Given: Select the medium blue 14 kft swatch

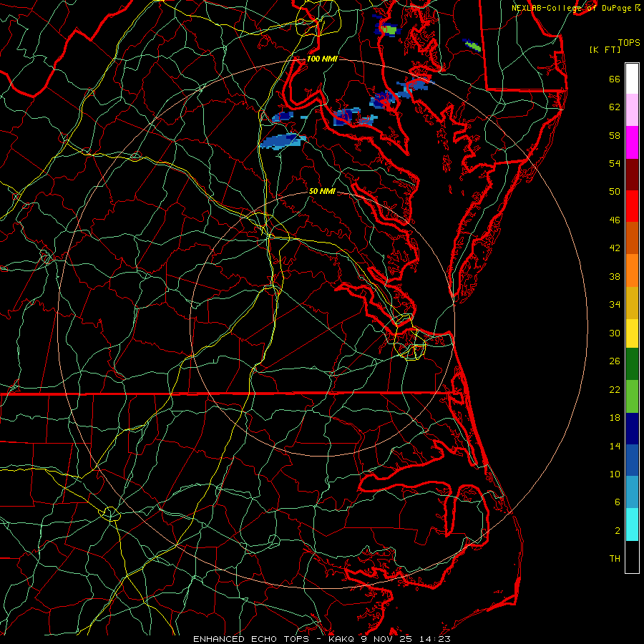Looking at the screenshot, I should point(632,460).
